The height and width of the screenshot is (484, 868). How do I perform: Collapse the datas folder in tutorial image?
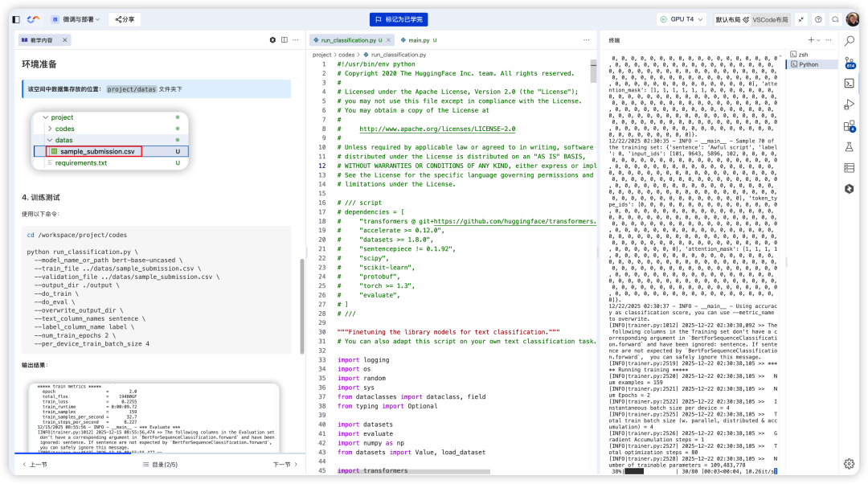(50, 140)
